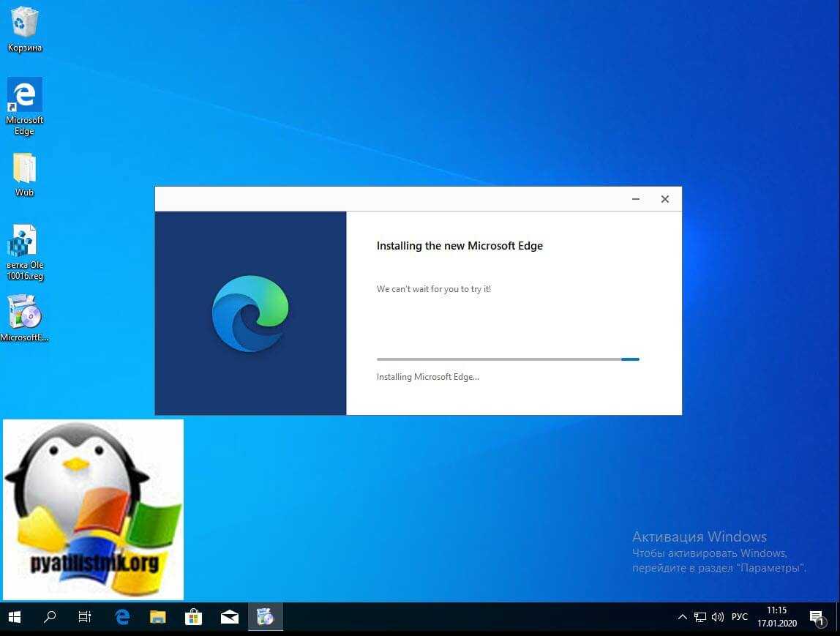
Task: Open the volume control in tray
Action: (717, 617)
